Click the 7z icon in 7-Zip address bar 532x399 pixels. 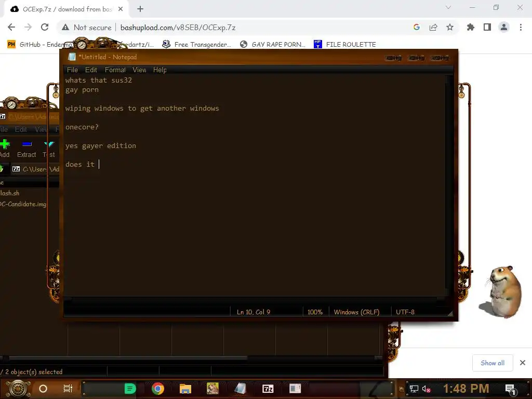(16, 169)
